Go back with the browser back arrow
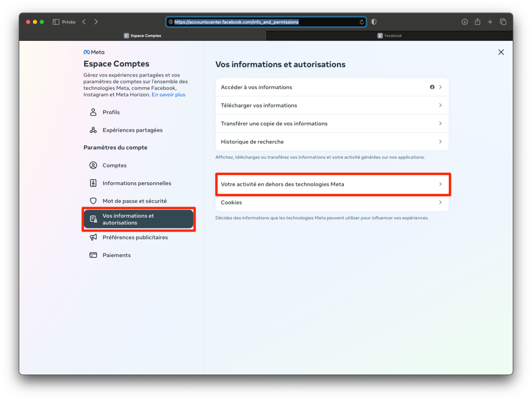 tap(84, 22)
